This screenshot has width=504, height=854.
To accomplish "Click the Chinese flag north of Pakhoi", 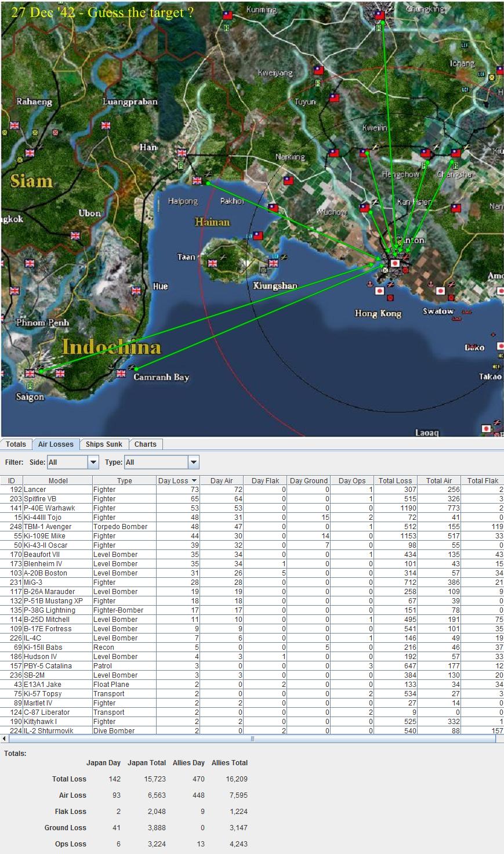I will pyautogui.click(x=273, y=208).
